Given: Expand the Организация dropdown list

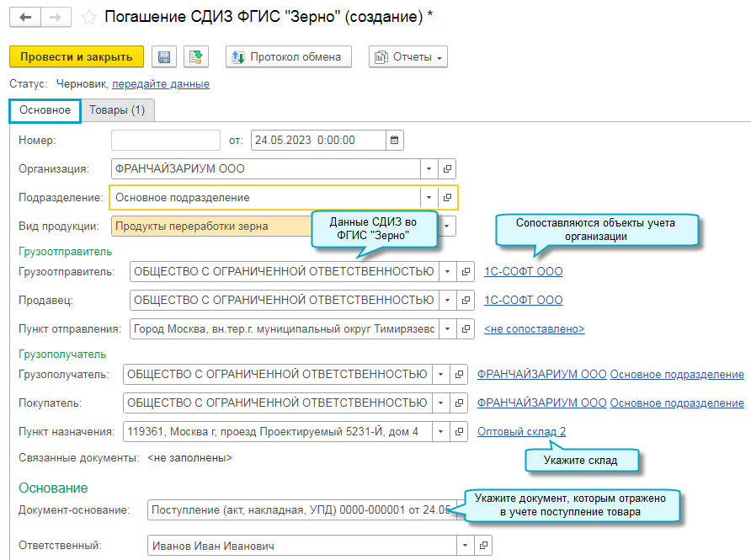Looking at the screenshot, I should click(x=429, y=169).
